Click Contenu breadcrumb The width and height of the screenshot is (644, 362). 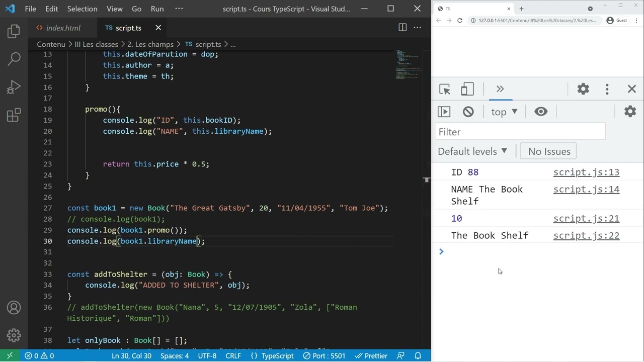click(51, 44)
